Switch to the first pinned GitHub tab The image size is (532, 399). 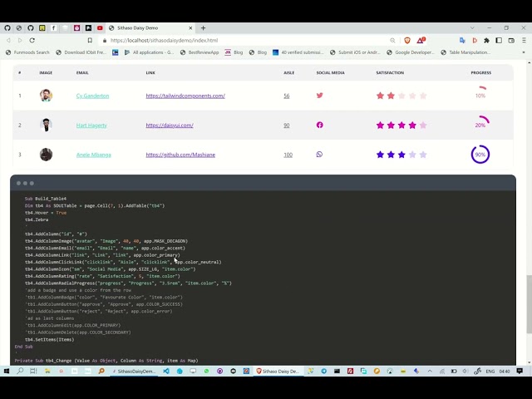[7, 28]
